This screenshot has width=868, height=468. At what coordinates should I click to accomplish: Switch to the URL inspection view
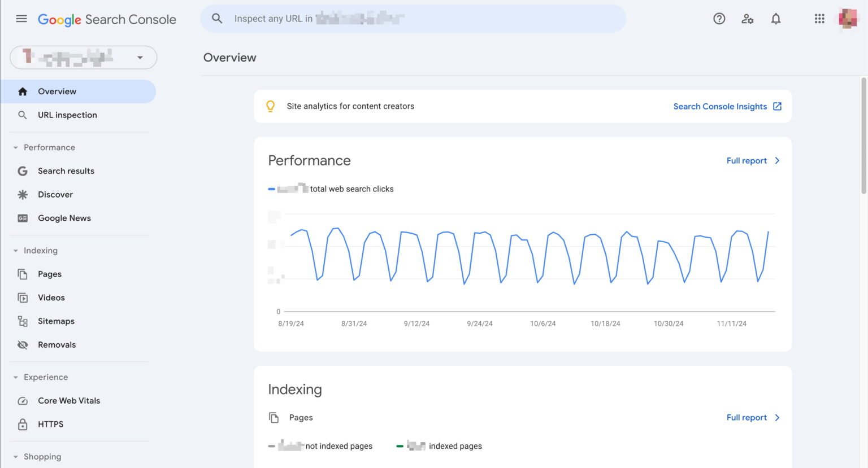click(67, 115)
